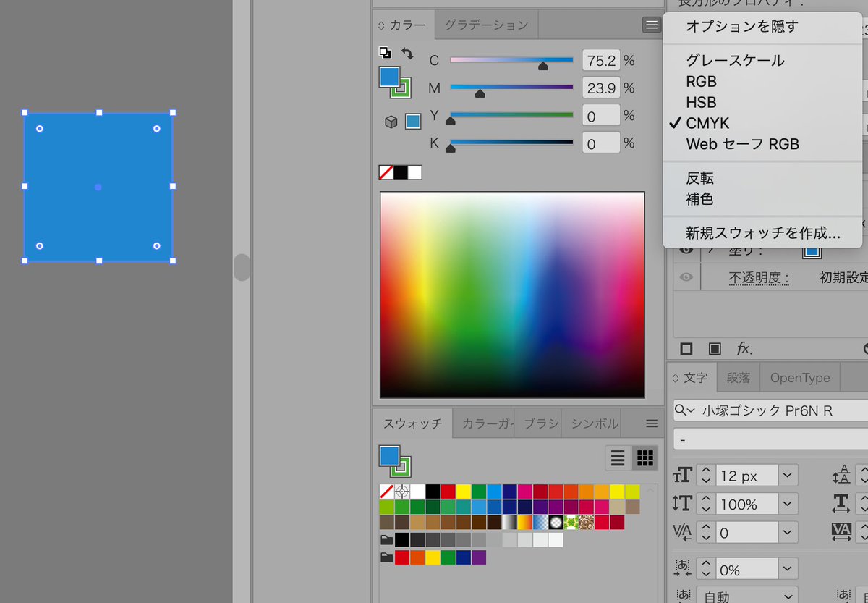The width and height of the screenshot is (868, 603).
Task: Switch to the カラーガイド tab
Action: pyautogui.click(x=483, y=423)
